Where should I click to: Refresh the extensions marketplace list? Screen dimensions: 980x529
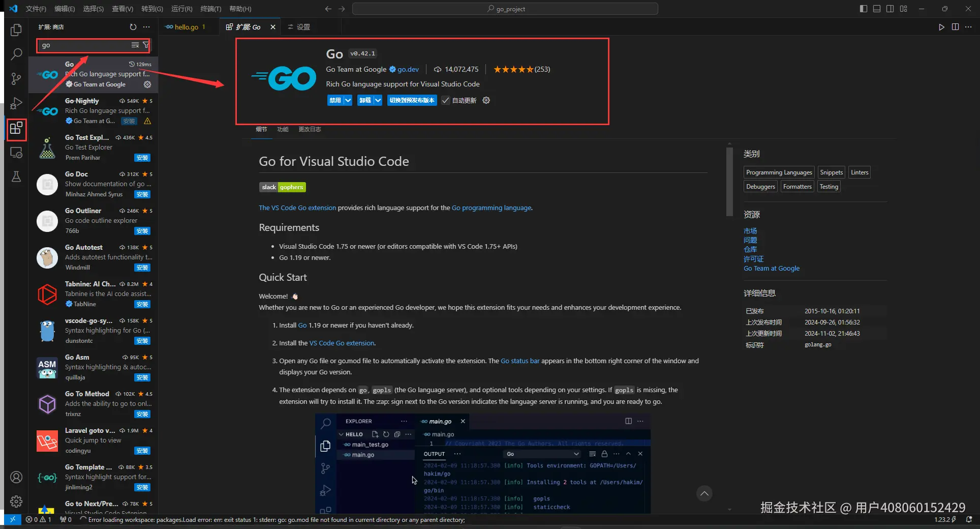coord(133,27)
